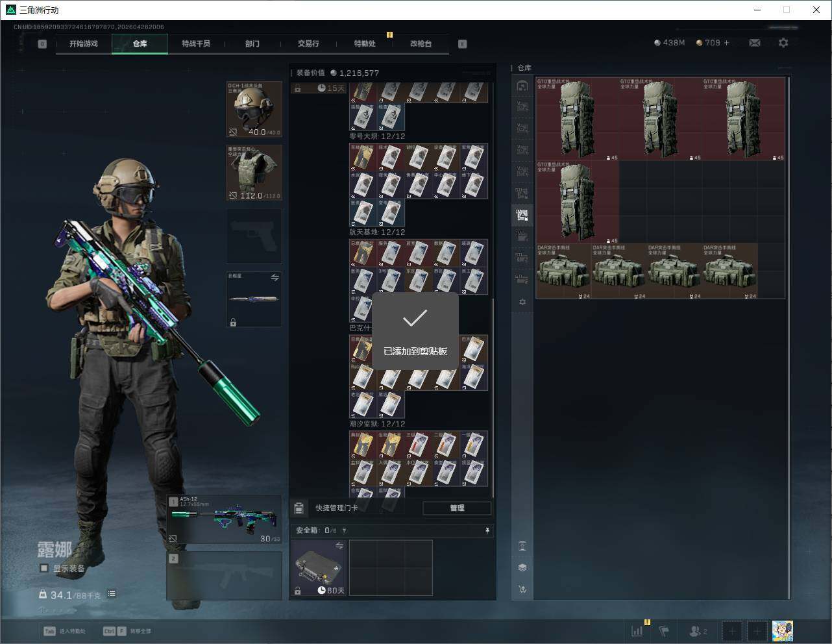Click the Tab 进入特勤处 shortcut
The image size is (832, 644).
click(64, 631)
